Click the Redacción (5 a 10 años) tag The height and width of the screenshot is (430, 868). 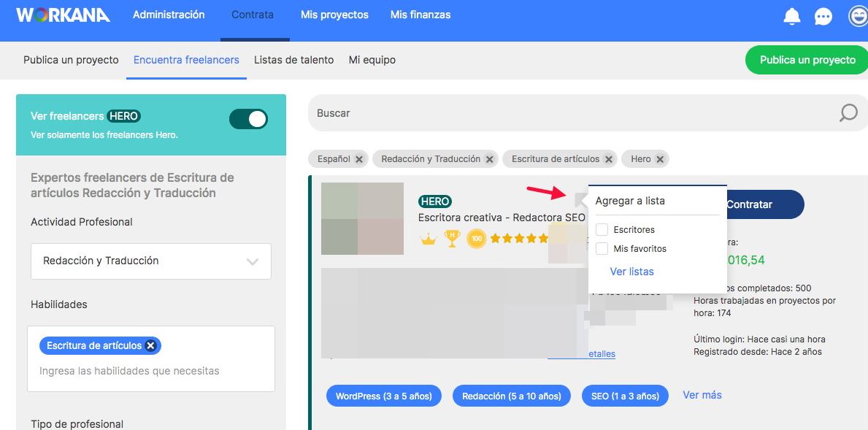512,396
